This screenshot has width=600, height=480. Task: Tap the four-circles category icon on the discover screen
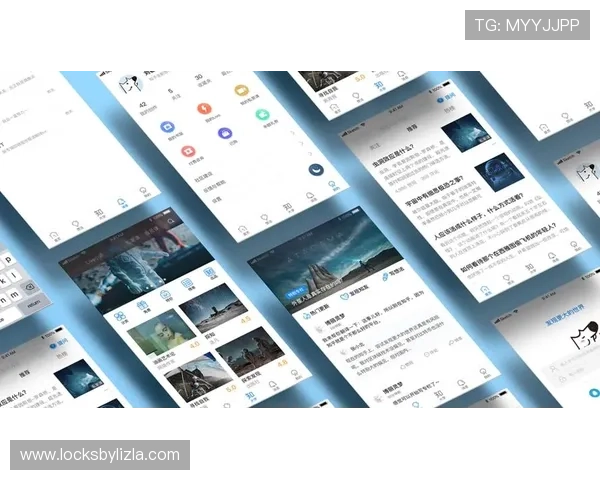tap(120, 317)
